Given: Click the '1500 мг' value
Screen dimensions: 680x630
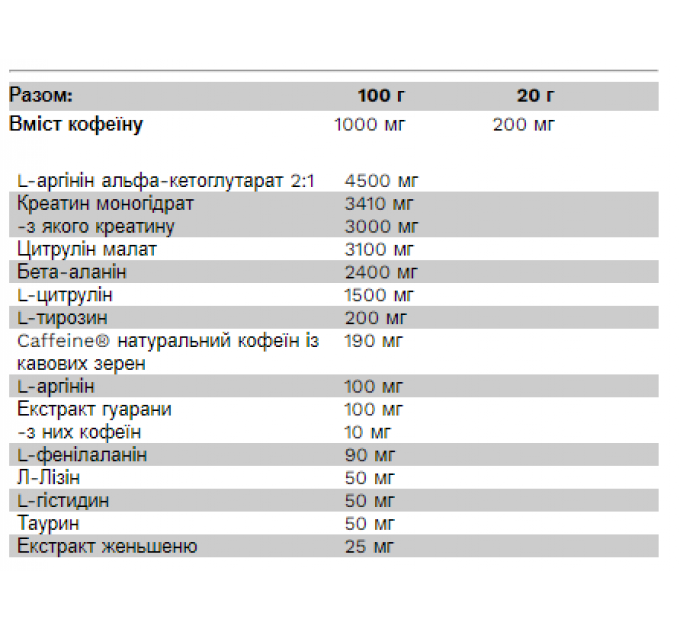Looking at the screenshot, I should coord(379,295).
